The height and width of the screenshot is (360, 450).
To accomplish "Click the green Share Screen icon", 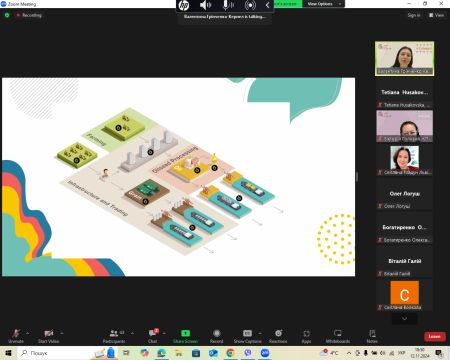I will [x=185, y=333].
